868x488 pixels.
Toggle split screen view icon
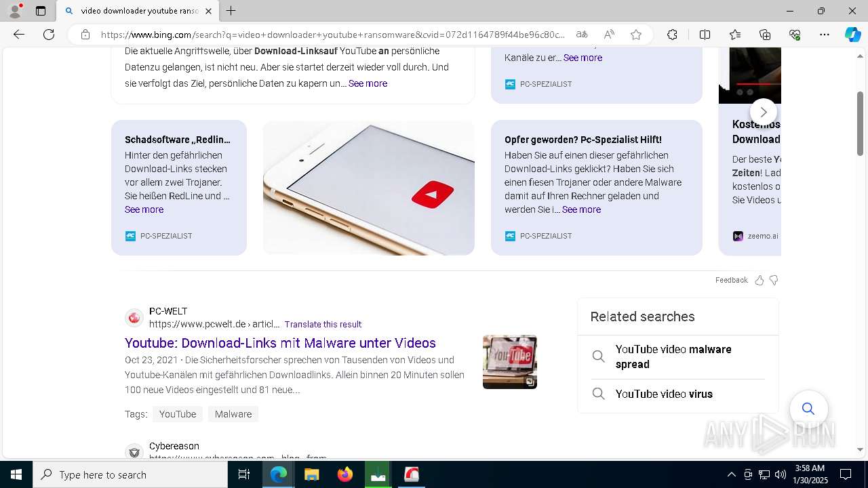pos(705,35)
